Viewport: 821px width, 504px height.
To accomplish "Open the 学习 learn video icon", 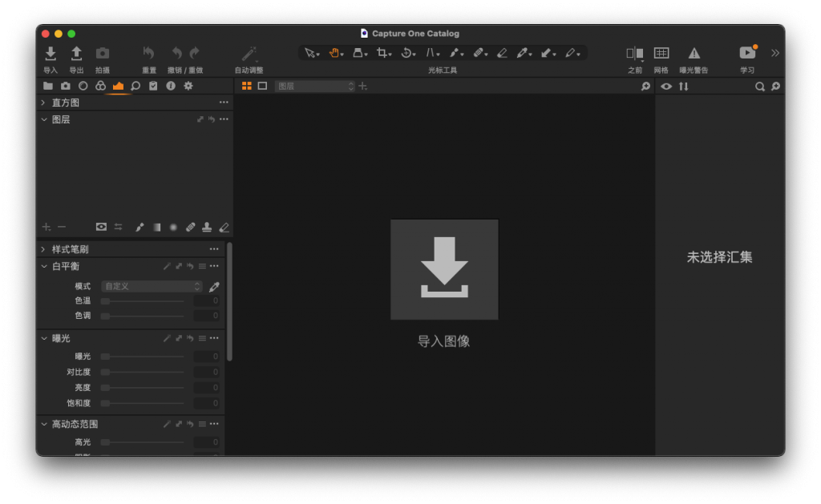I will pyautogui.click(x=747, y=53).
